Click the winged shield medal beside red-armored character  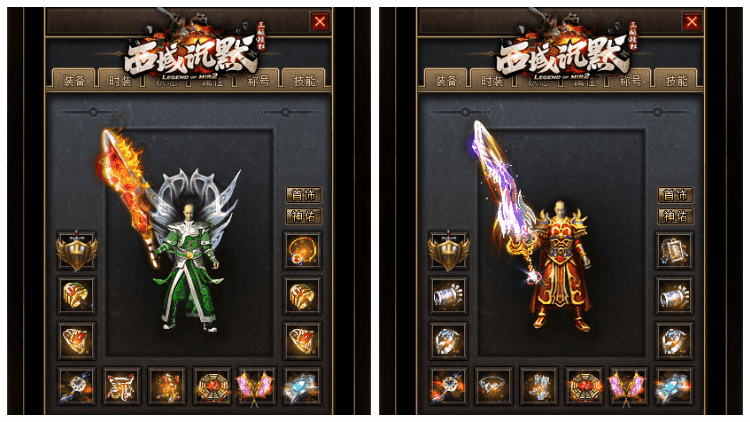[x=449, y=251]
